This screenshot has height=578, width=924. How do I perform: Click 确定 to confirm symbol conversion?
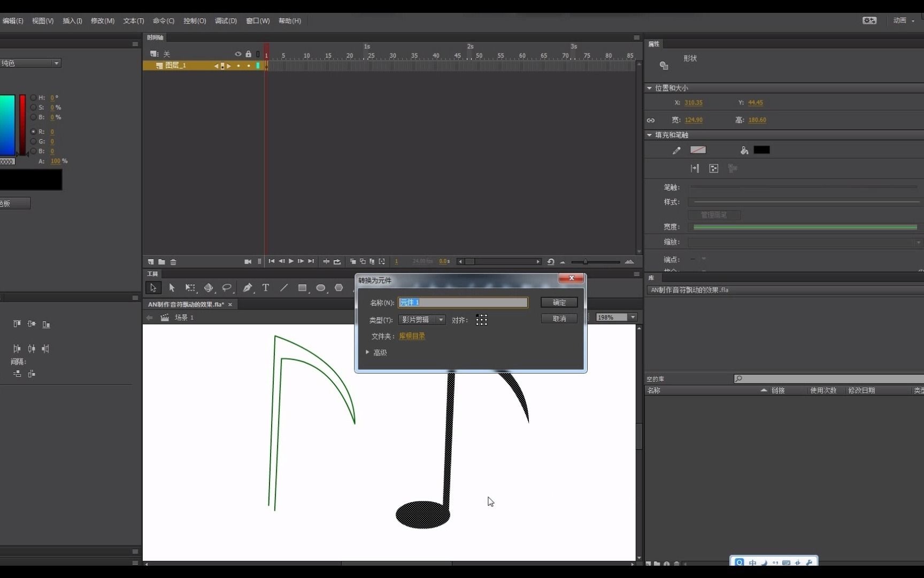tap(559, 302)
